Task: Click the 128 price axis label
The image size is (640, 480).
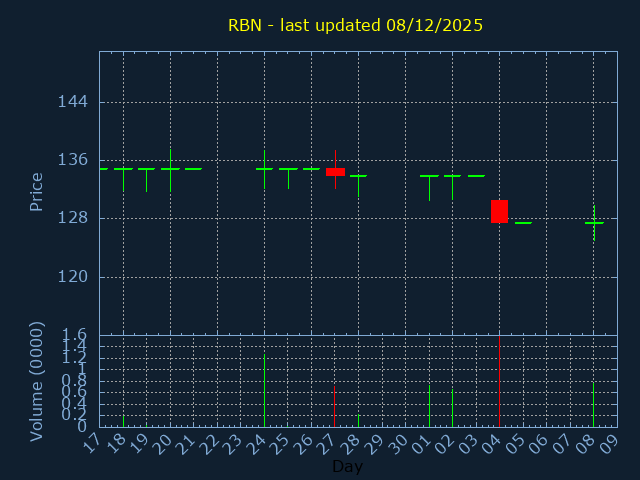Action: point(72,218)
